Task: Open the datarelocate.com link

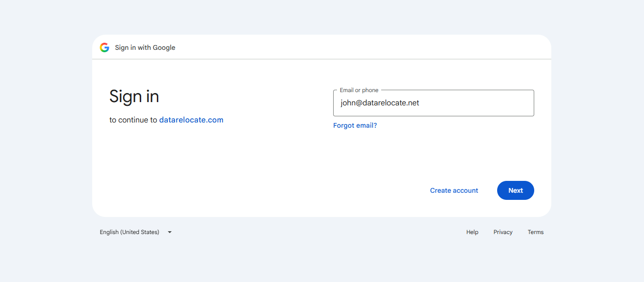Action: tap(191, 120)
